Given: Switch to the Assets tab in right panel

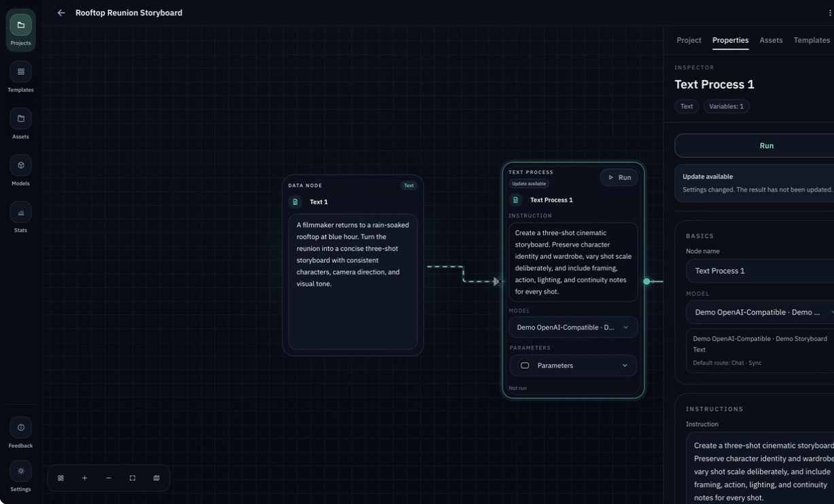Looking at the screenshot, I should [771, 40].
